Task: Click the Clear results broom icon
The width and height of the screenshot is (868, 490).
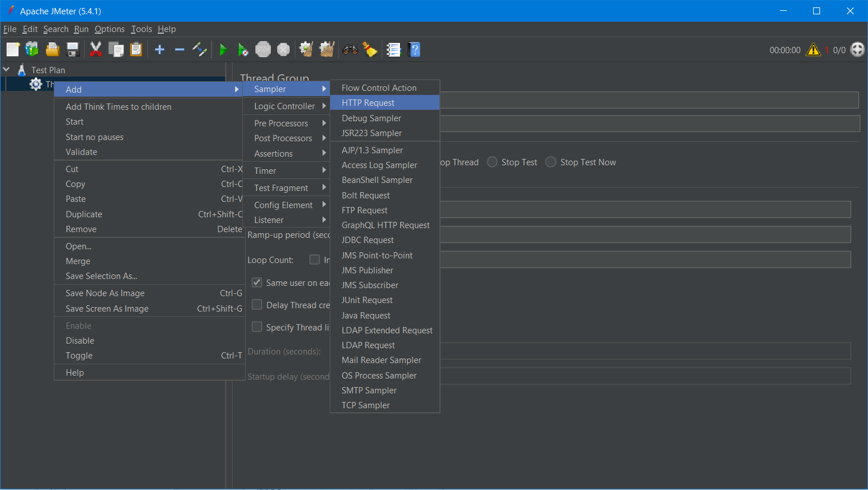Action: point(306,50)
